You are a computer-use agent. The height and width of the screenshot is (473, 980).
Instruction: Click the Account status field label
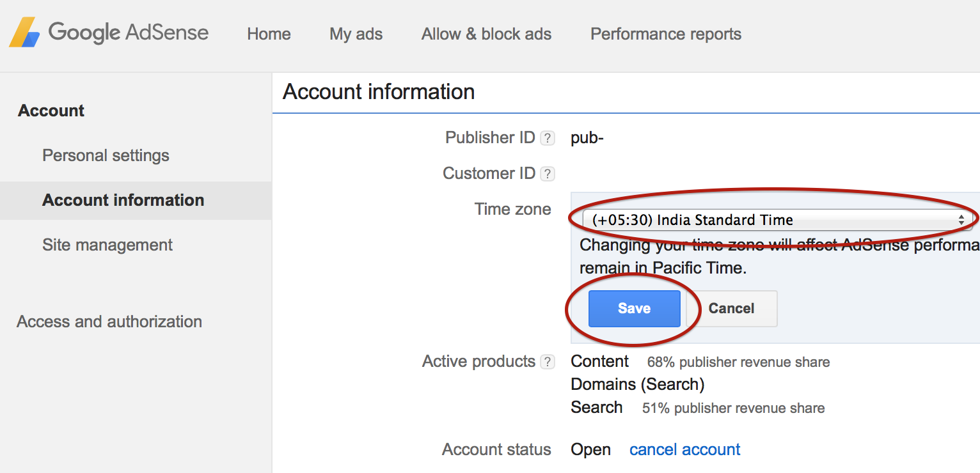point(496,449)
